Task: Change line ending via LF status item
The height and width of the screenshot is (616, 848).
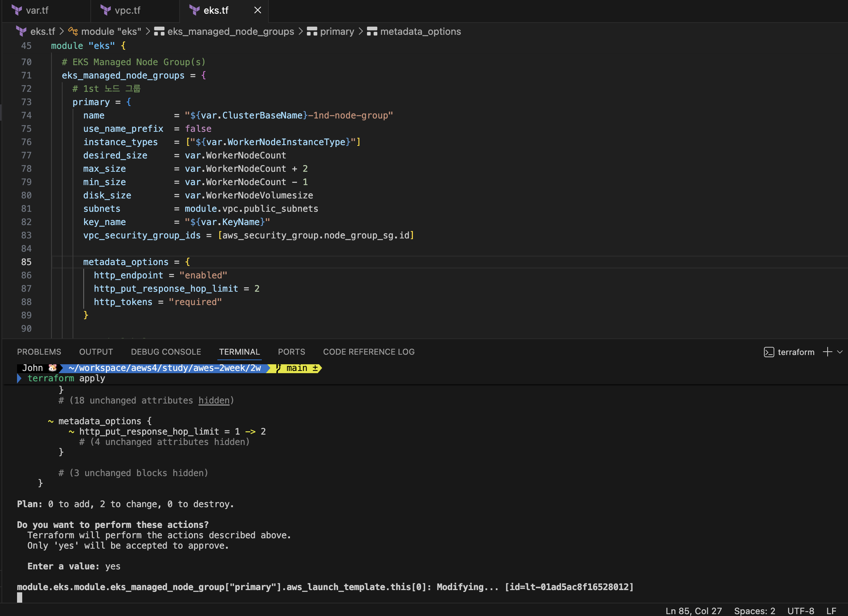Action: coord(831,610)
